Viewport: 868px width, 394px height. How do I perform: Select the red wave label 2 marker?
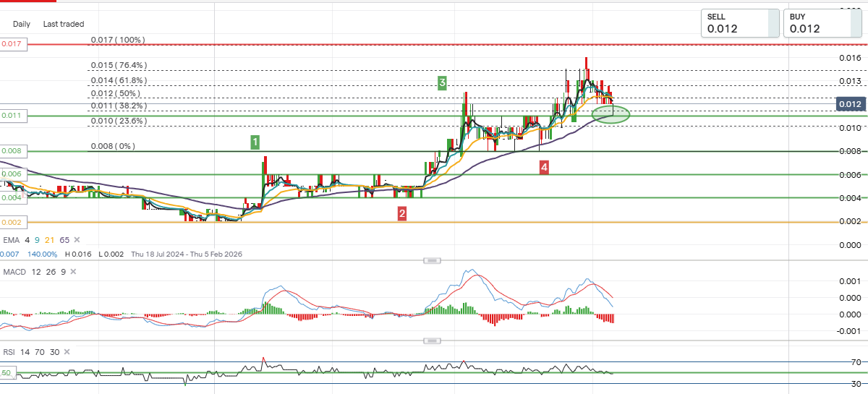[401, 213]
